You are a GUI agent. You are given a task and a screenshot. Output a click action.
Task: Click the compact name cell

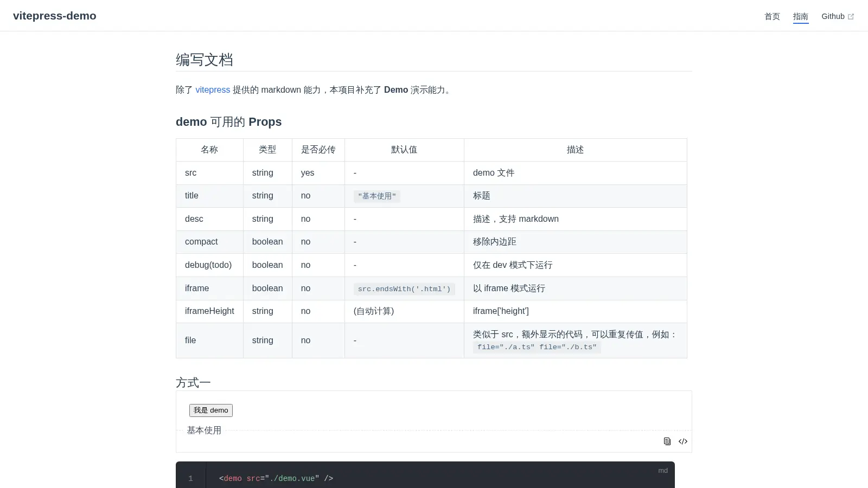209,242
